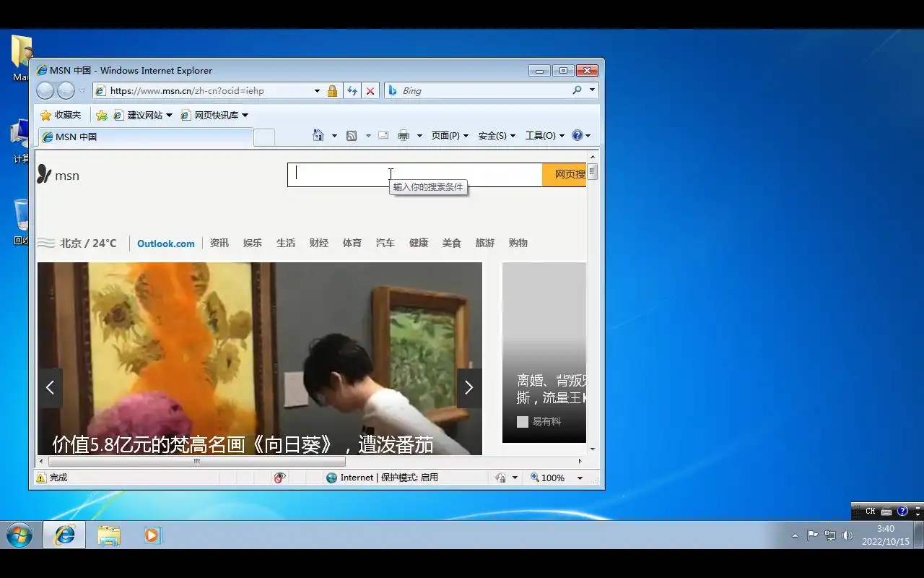Click the magnifier search icon in Bing box

coord(577,90)
